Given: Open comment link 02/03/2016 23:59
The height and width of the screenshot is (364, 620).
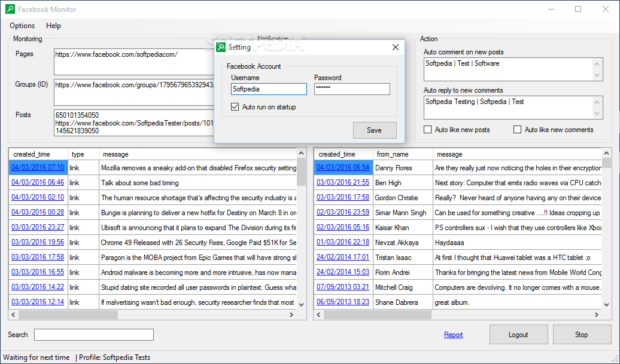Looking at the screenshot, I should tap(343, 212).
